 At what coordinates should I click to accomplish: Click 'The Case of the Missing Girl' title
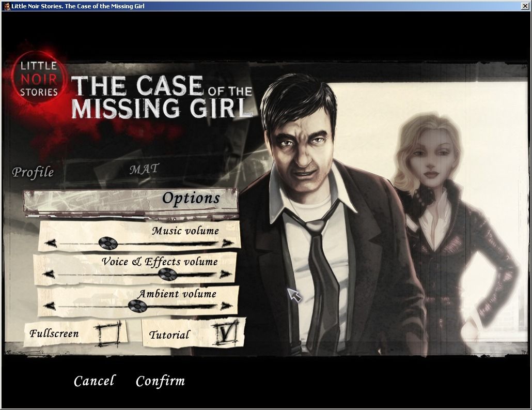pyautogui.click(x=162, y=97)
